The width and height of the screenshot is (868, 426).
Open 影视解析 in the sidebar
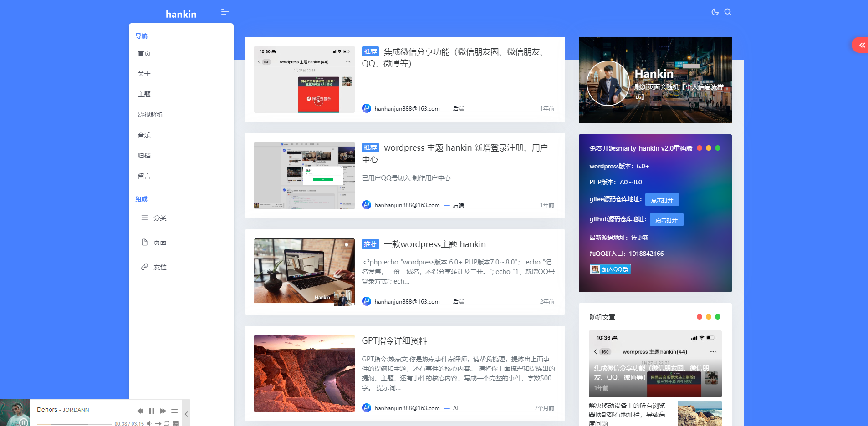[x=151, y=115]
